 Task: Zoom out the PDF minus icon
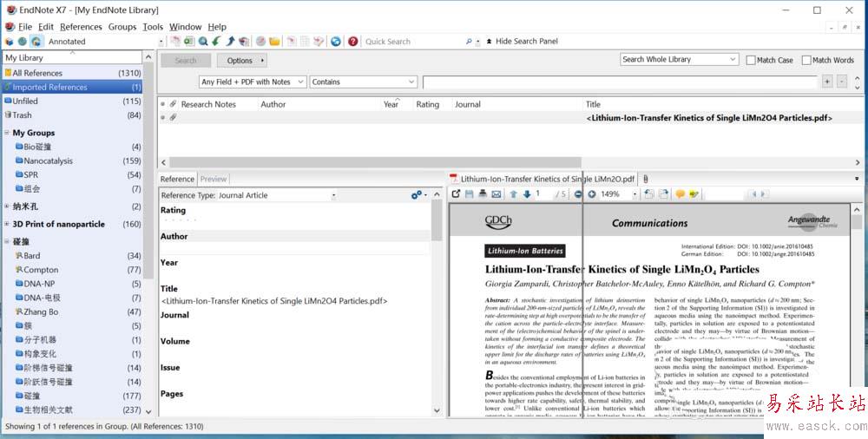pos(578,194)
